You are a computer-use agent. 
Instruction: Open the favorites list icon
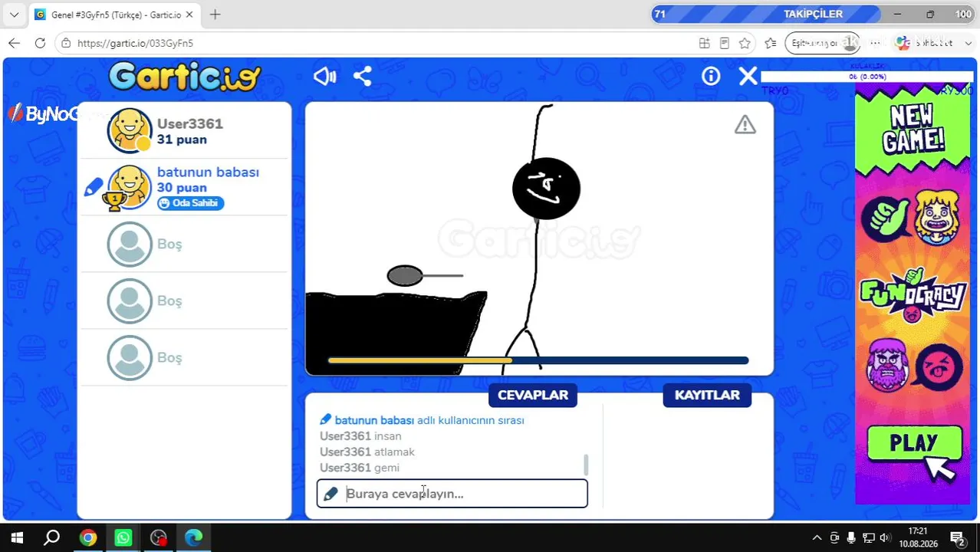(x=770, y=43)
